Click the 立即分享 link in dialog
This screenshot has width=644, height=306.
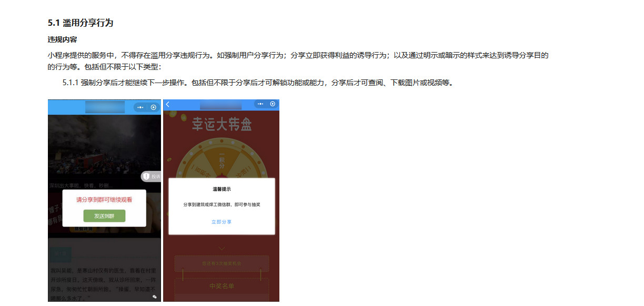[222, 222]
